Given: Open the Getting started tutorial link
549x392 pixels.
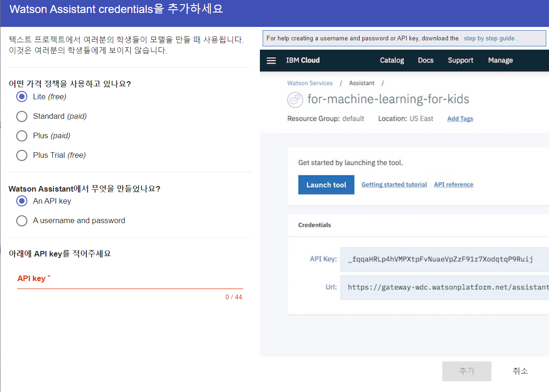Looking at the screenshot, I should [394, 185].
